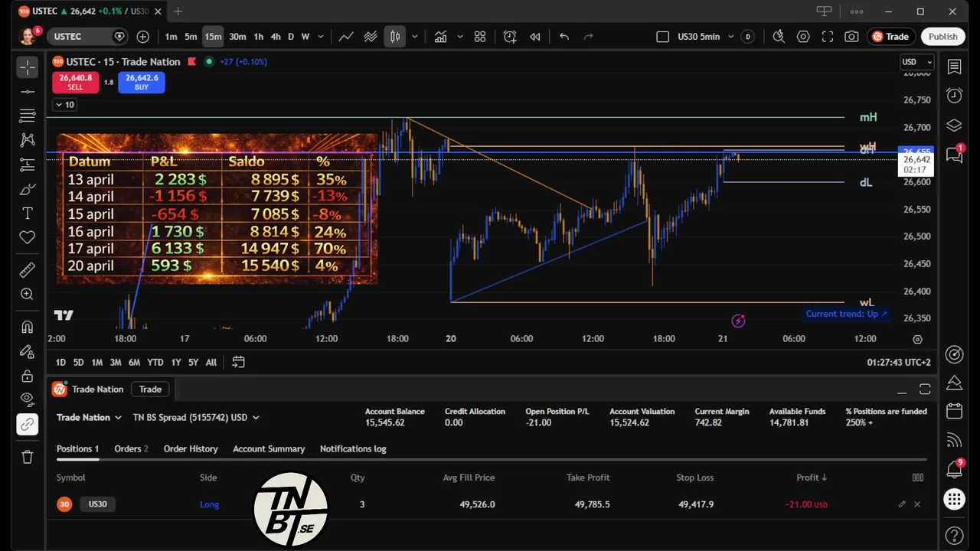Viewport: 980px width, 551px height.
Task: Toggle magnet mode for drawings
Action: tap(28, 327)
